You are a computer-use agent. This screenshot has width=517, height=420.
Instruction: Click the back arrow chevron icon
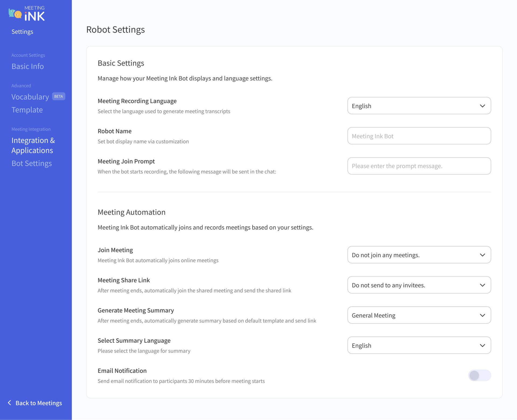(9, 402)
